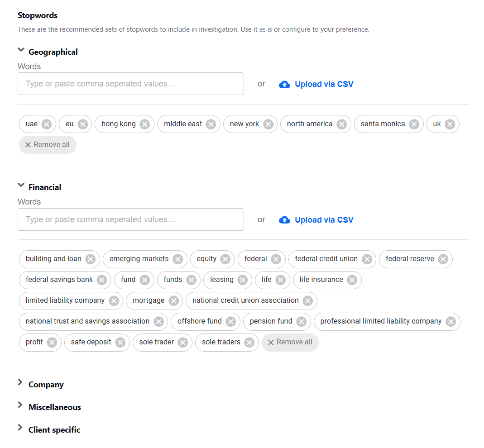The image size is (484, 448).
Task: Remove the 'sole traders' chip
Action: point(249,343)
